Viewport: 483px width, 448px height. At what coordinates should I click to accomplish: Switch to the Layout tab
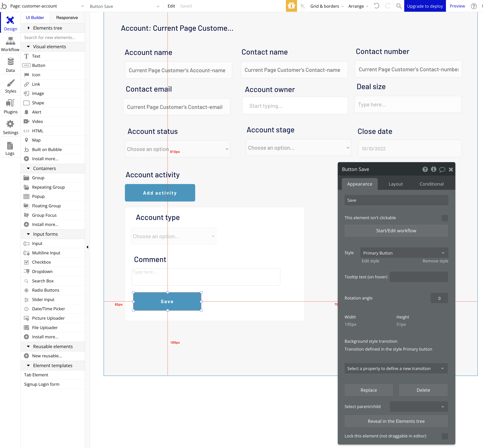tap(395, 184)
